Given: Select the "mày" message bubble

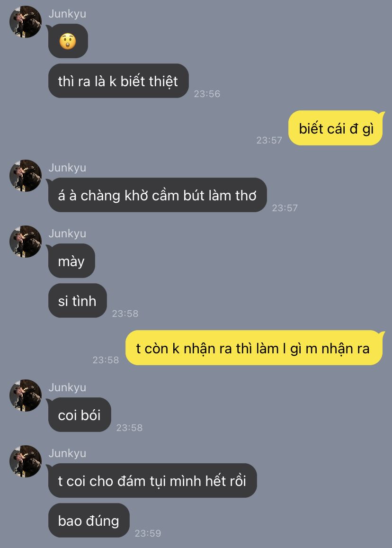Looking at the screenshot, I should (71, 261).
